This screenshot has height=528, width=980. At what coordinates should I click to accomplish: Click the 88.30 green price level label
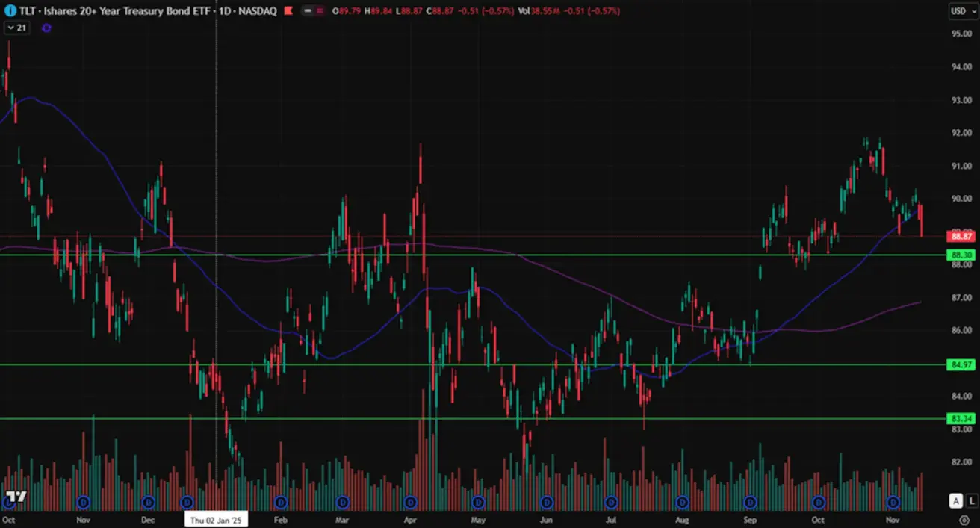coord(960,255)
